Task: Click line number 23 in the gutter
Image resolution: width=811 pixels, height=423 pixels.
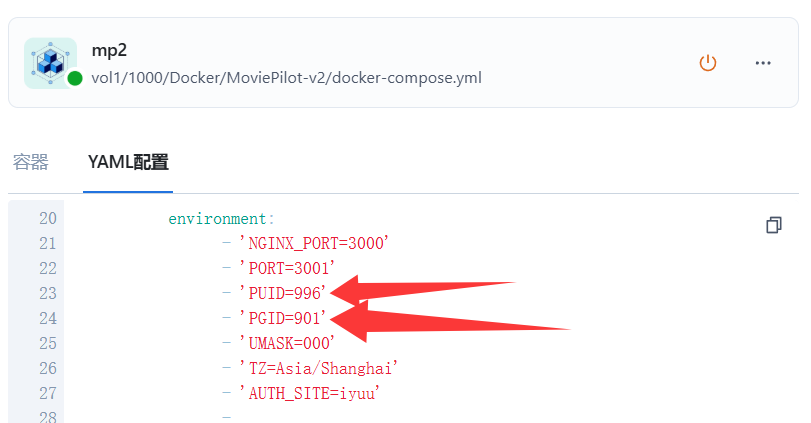Action: (48, 293)
